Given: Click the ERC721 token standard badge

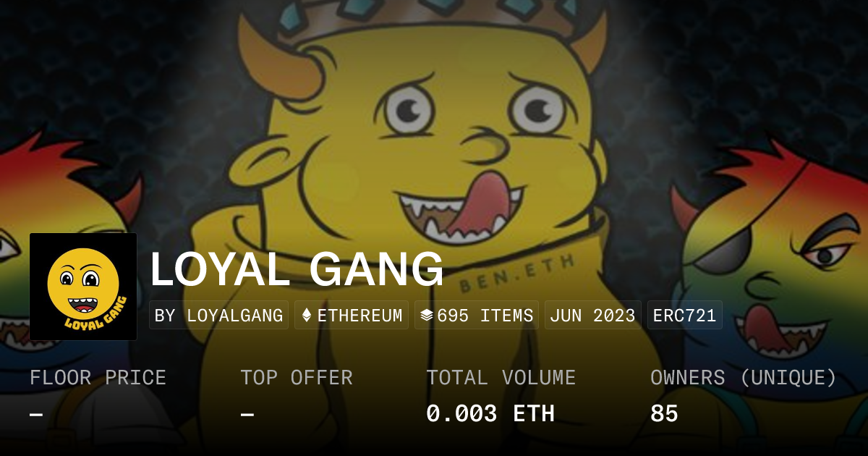Looking at the screenshot, I should click(x=684, y=316).
